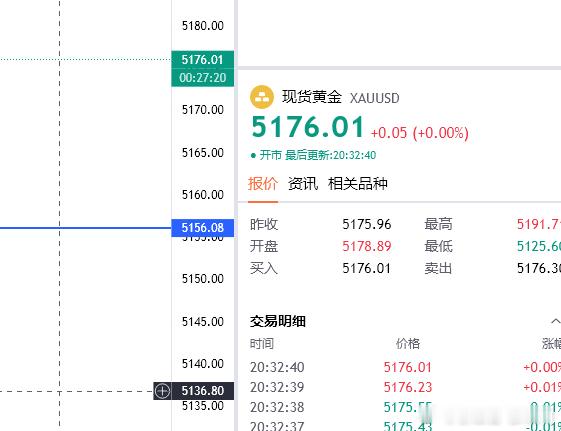
Task: Click the 昨收 value 5175.96
Action: (x=367, y=224)
